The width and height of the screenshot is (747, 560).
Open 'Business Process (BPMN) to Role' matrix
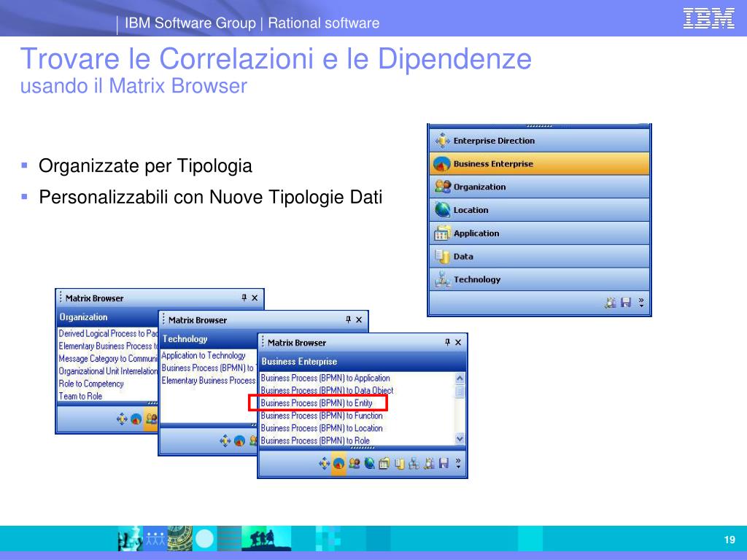(x=315, y=440)
